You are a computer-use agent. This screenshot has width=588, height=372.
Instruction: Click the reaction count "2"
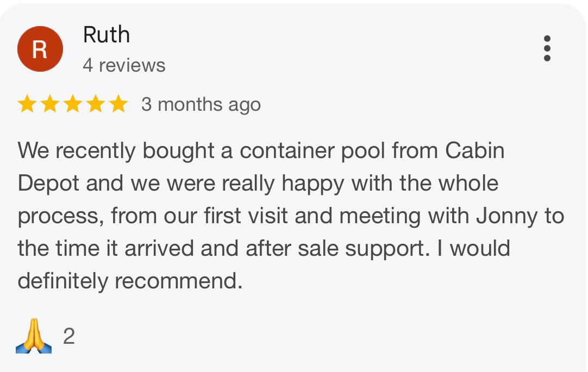click(x=68, y=337)
